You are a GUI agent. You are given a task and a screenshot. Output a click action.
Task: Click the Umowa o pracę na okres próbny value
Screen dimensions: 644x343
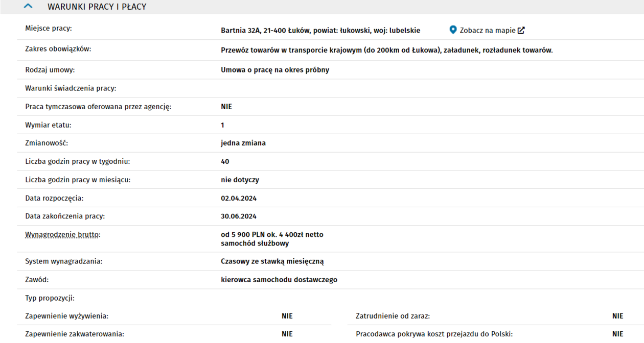(274, 70)
